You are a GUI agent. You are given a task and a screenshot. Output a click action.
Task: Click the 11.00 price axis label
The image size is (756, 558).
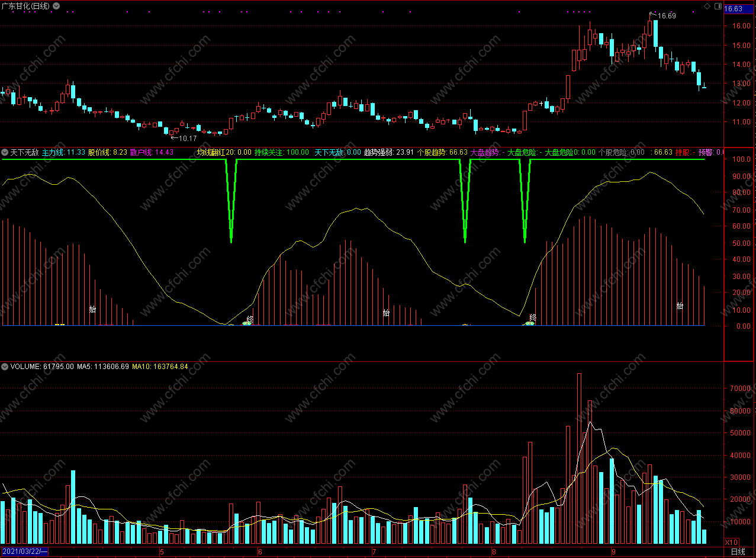(742, 121)
